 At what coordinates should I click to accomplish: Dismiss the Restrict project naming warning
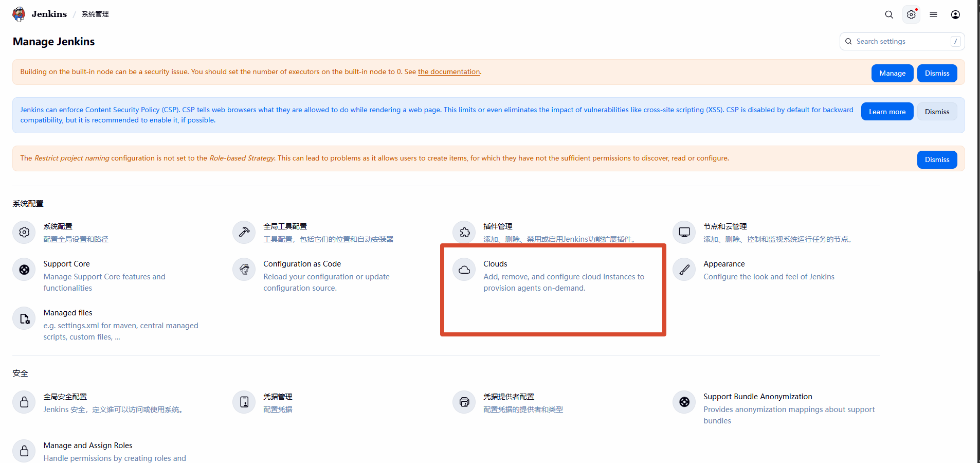(937, 159)
